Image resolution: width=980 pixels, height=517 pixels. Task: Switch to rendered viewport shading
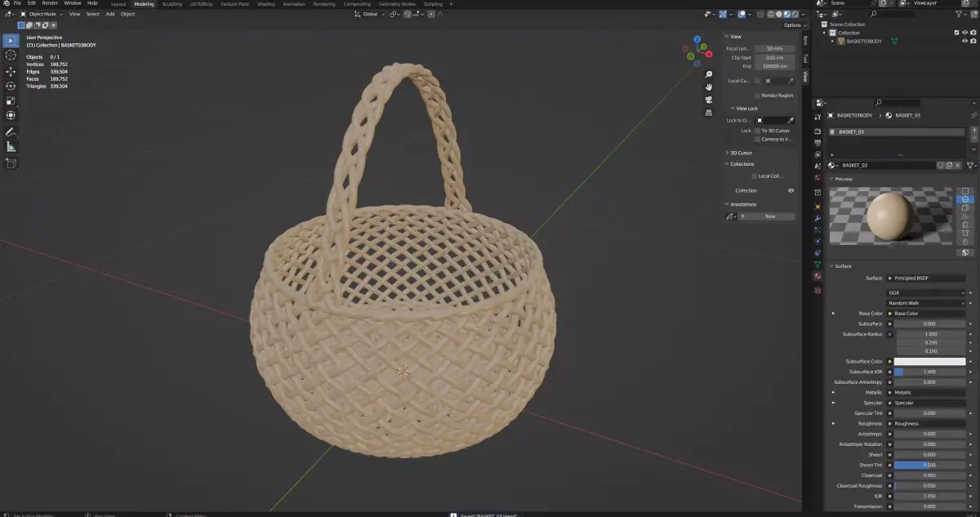(x=794, y=14)
